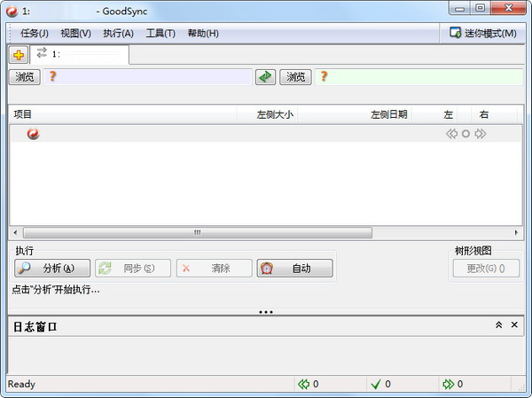Image resolution: width=532 pixels, height=398 pixels.
Task: Sort by the 左侧大小 column header
Action: click(x=267, y=114)
